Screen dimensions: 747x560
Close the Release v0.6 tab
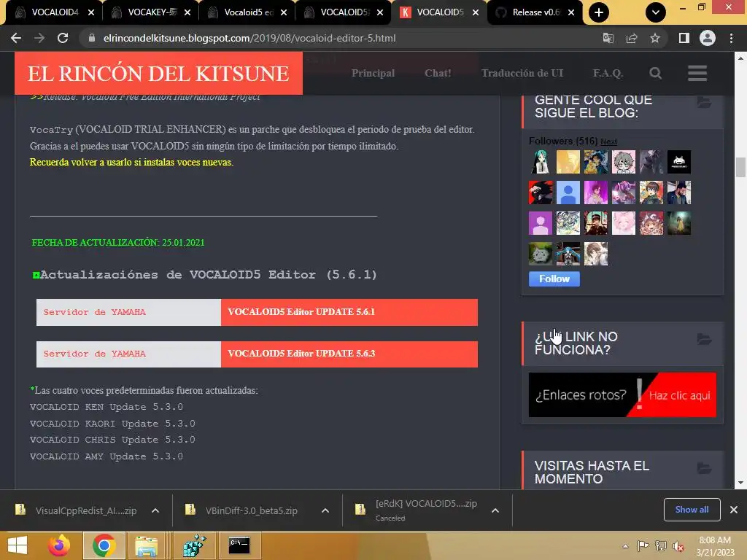[x=572, y=12]
